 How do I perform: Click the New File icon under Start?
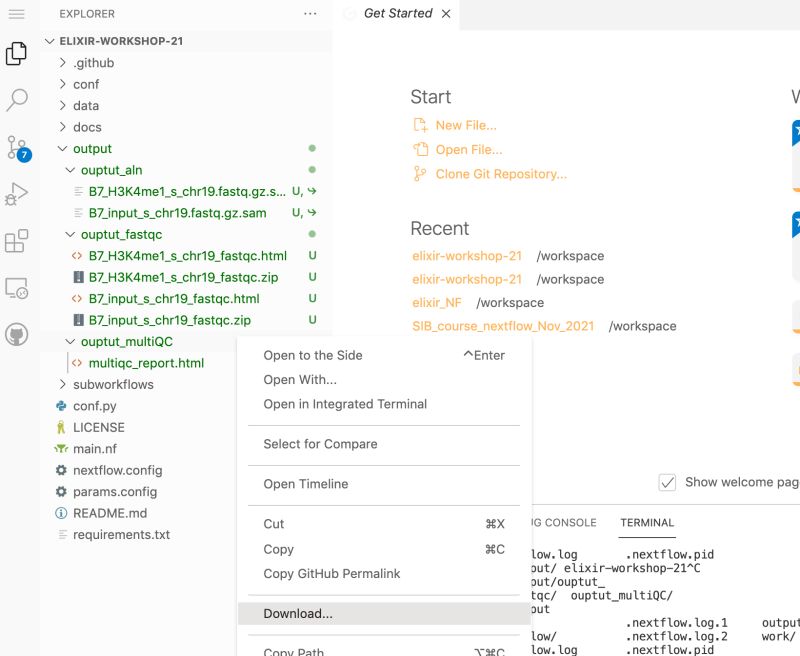(420, 125)
